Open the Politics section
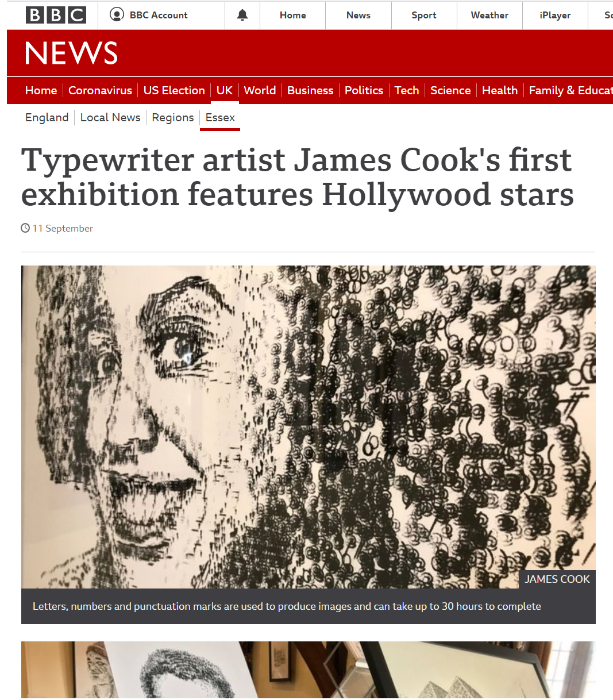Viewport: 613px width, 700px height. pyautogui.click(x=364, y=90)
